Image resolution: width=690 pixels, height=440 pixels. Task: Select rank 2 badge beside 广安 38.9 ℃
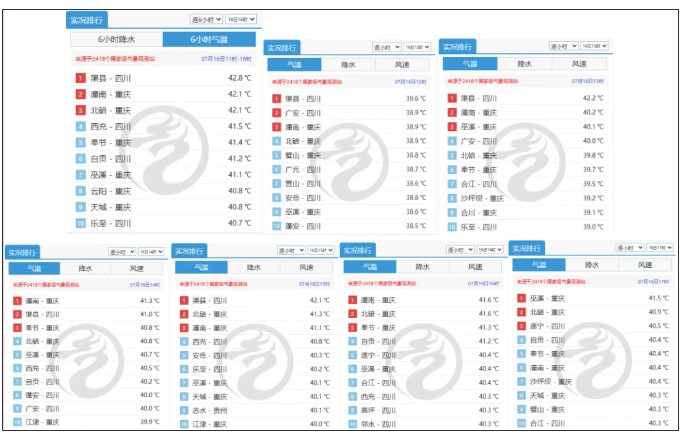pyautogui.click(x=276, y=113)
